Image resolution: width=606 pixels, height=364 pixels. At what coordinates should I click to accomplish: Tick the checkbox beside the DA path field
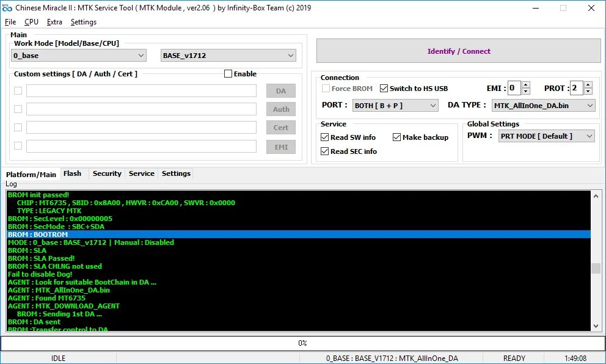point(18,90)
